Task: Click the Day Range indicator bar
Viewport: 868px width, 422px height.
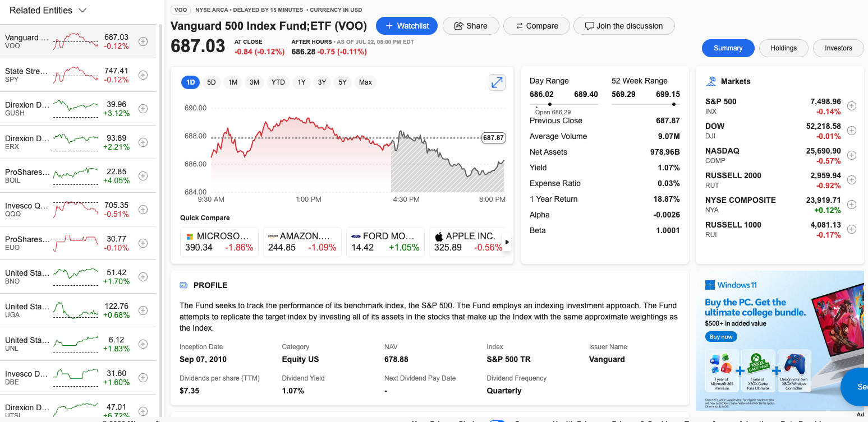Action: (564, 104)
